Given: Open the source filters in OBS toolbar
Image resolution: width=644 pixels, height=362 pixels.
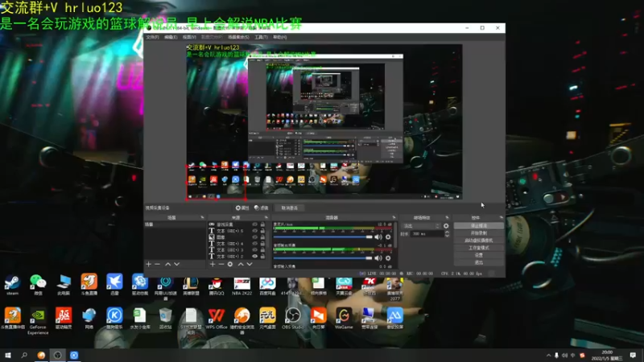Looking at the screenshot, I should (261, 208).
